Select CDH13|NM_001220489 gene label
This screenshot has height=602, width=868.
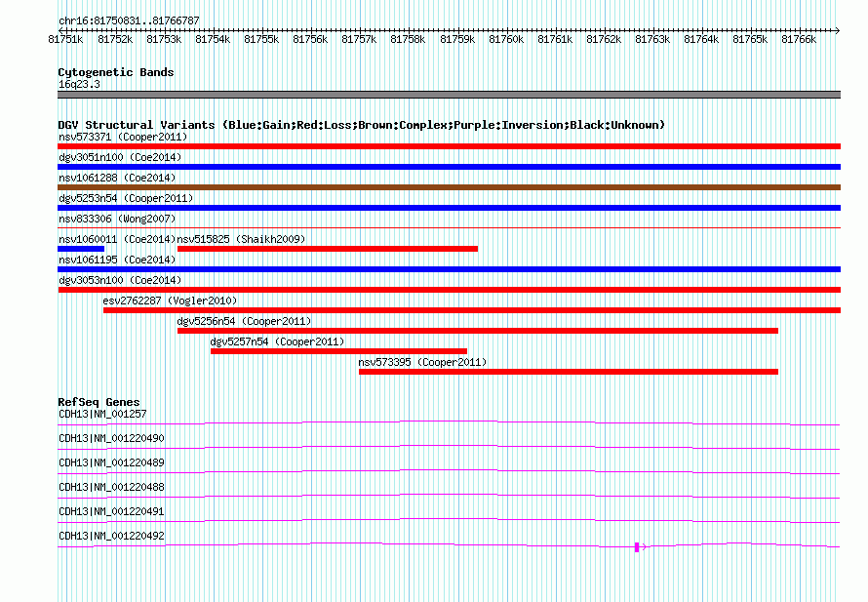(111, 462)
